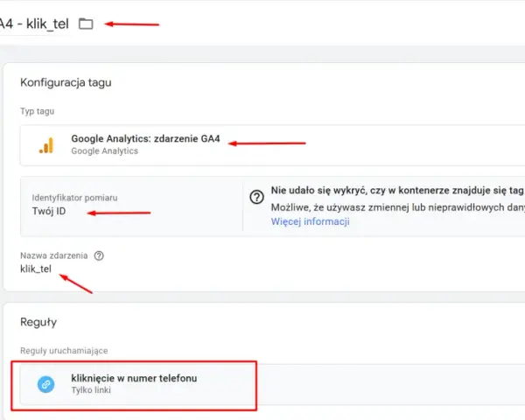Open the kliknięcie w numer telefonu trigger

pos(272,384)
